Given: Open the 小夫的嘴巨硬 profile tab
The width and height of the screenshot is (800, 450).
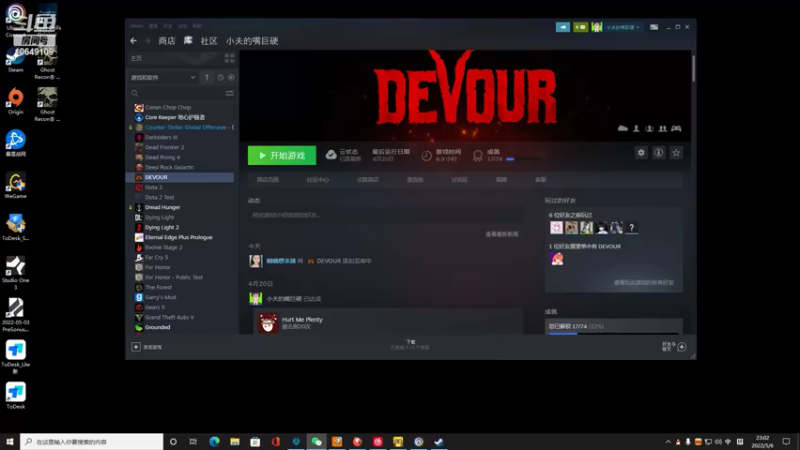Looking at the screenshot, I should 252,41.
